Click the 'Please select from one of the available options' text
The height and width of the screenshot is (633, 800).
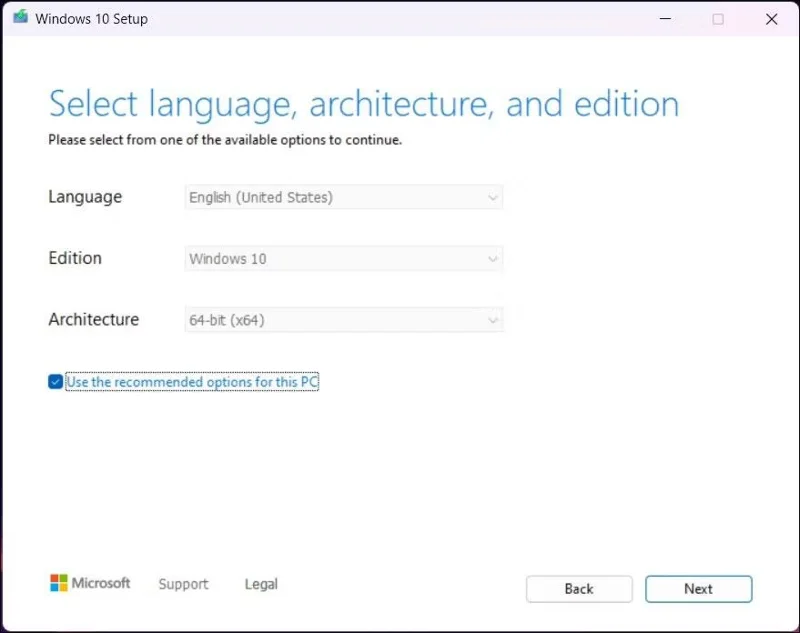pos(225,140)
